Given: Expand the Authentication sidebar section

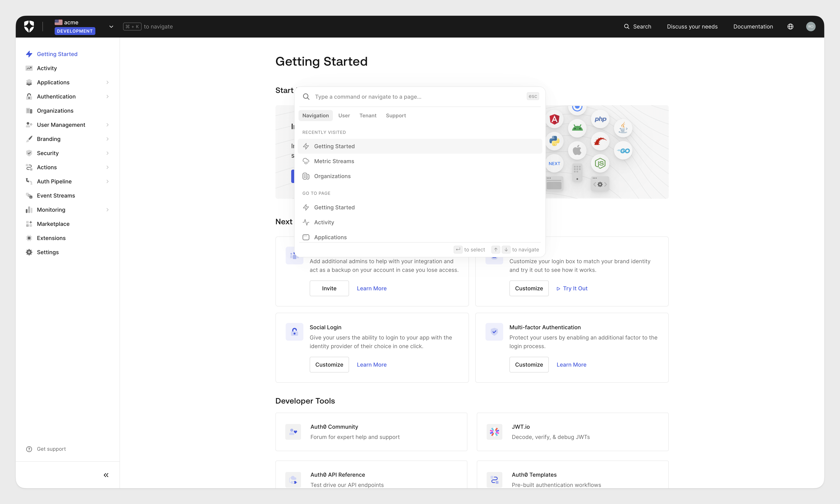Looking at the screenshot, I should click(x=107, y=97).
